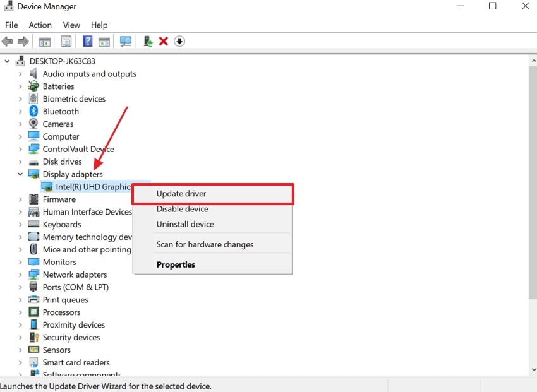
Task: Expand the Bluetooth device category
Action: pyautogui.click(x=21, y=111)
